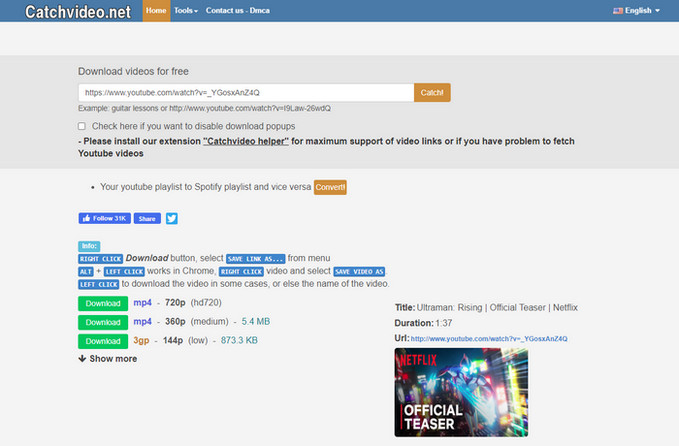The width and height of the screenshot is (679, 446).
Task: Click the Netflix Official Teaser thumbnail
Action: pos(461,392)
